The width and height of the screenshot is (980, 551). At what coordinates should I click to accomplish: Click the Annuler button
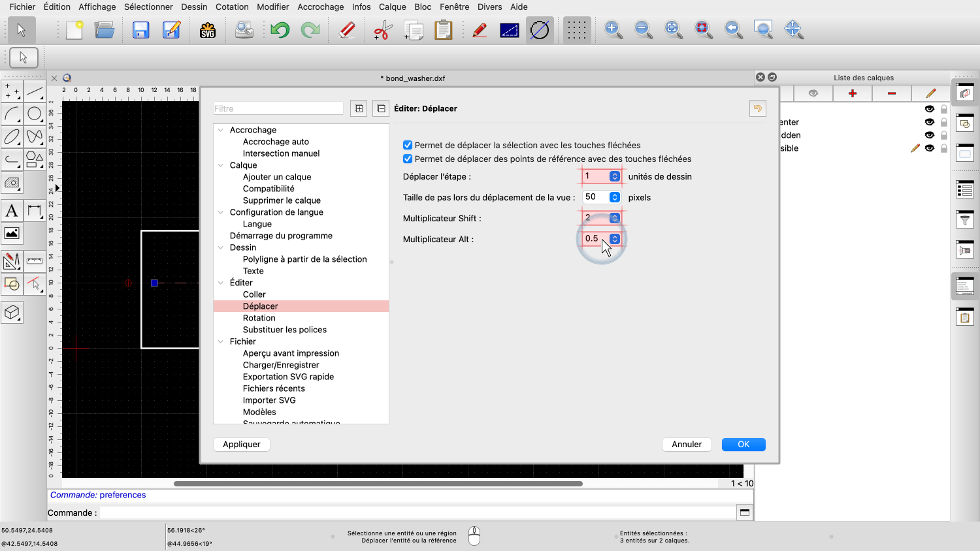click(686, 445)
